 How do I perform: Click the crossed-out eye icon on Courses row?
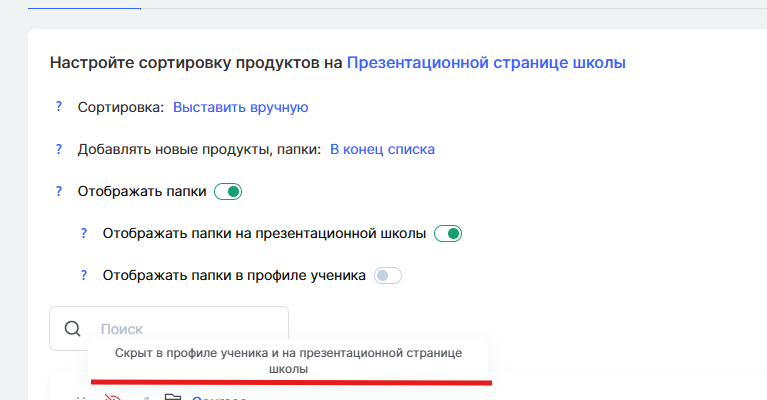(113, 397)
